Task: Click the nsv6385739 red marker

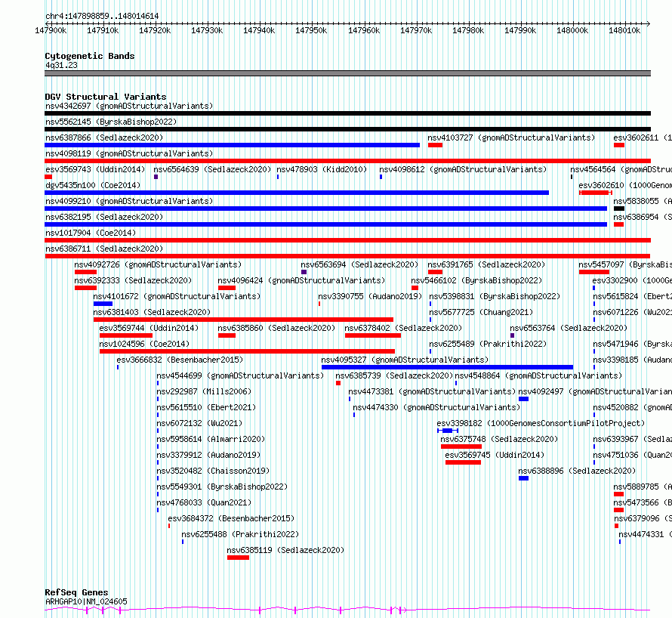Action: click(338, 383)
